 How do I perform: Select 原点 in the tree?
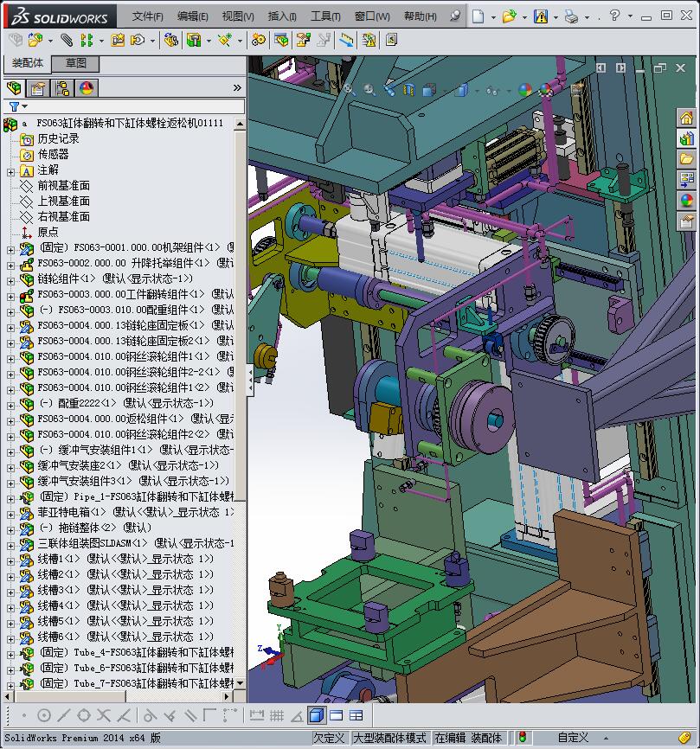pos(48,232)
